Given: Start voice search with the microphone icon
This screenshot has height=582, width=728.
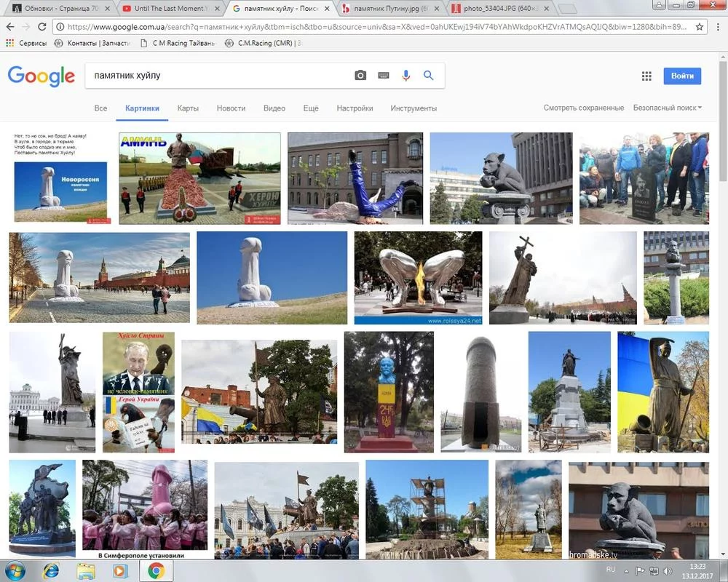Looking at the screenshot, I should click(x=405, y=75).
